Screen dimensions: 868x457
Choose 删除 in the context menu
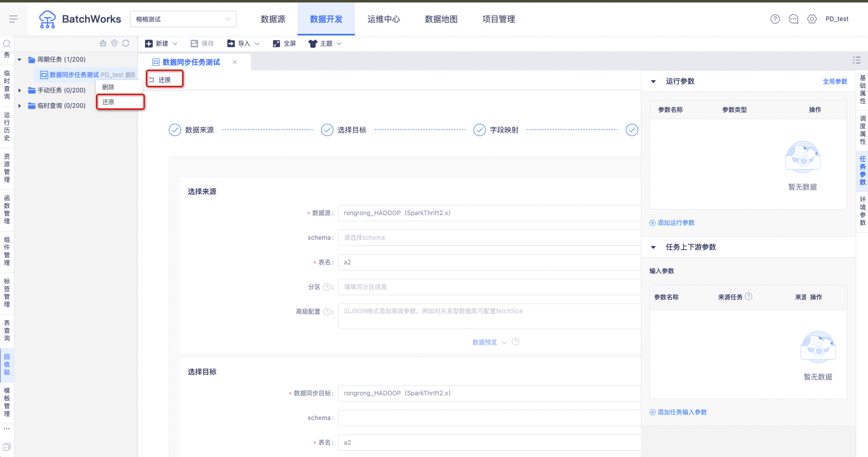[x=120, y=87]
